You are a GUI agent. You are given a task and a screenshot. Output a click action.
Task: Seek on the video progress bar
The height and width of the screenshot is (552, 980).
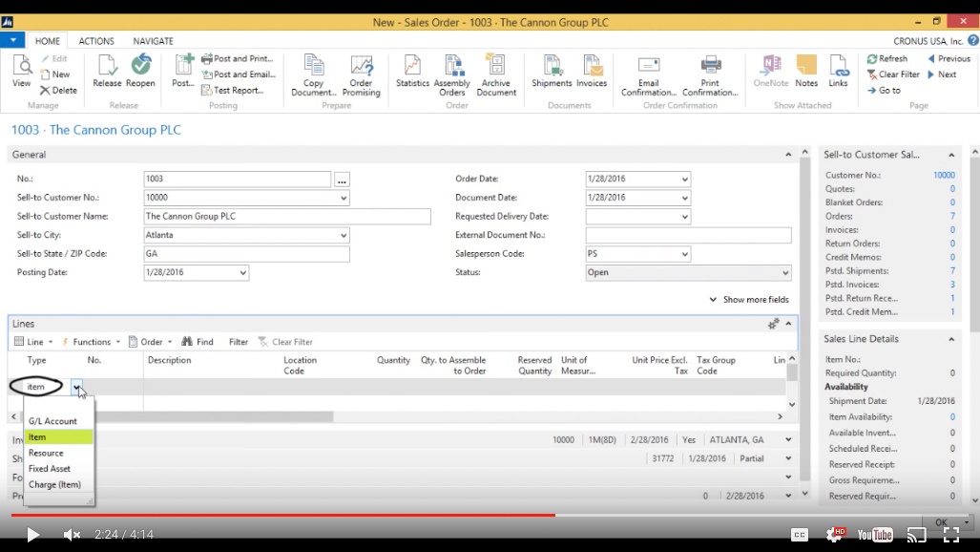point(490,515)
